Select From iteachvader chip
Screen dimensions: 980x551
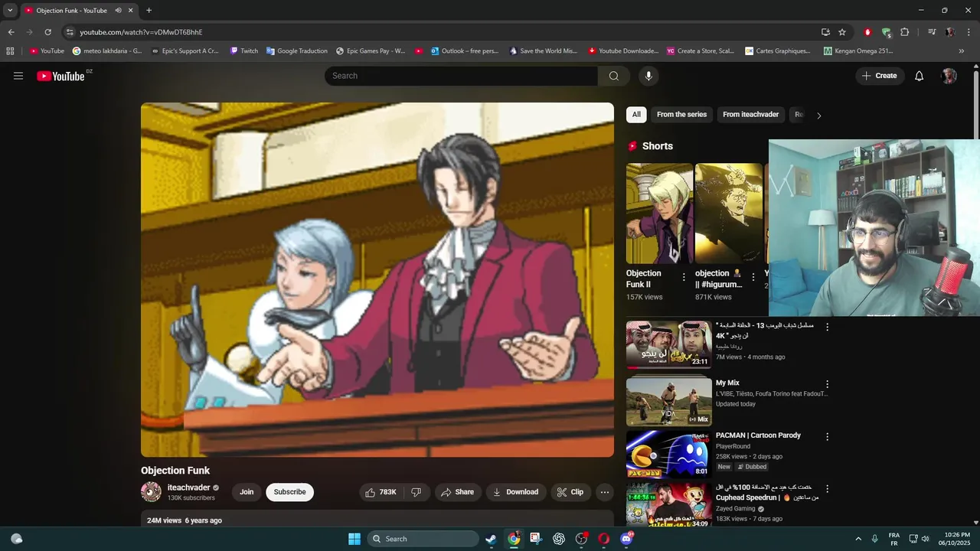point(750,115)
